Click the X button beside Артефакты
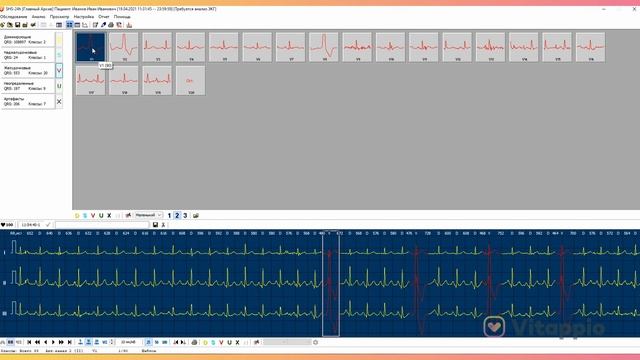 (x=59, y=102)
